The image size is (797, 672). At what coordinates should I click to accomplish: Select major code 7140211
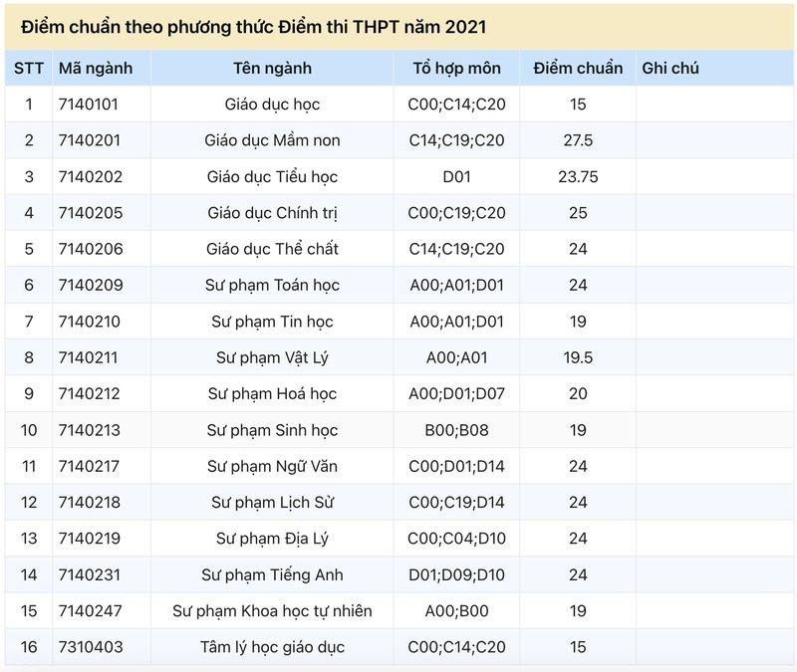point(89,357)
